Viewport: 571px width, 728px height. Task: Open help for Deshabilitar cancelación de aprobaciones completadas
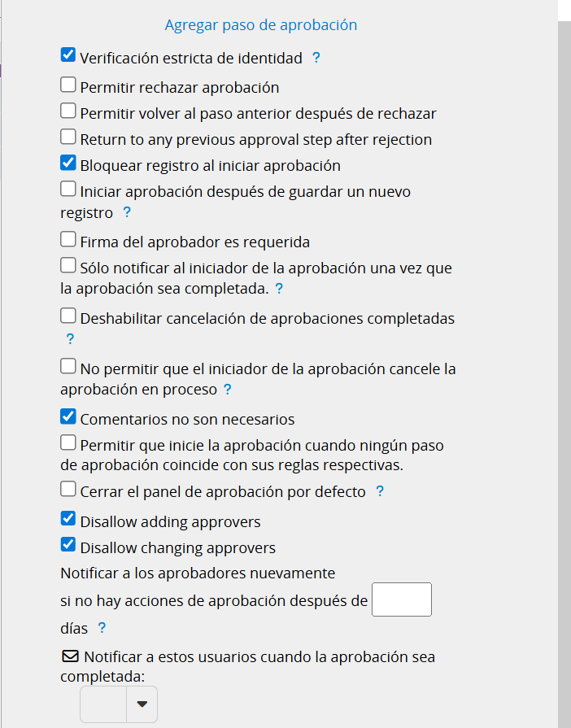(x=70, y=339)
